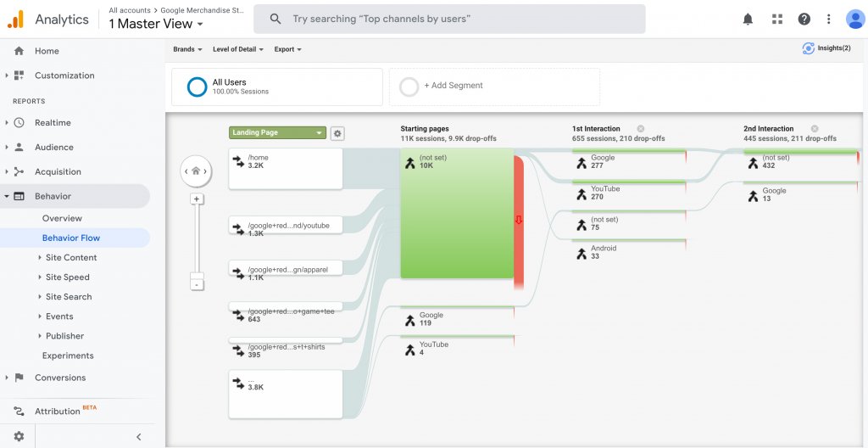The height and width of the screenshot is (448, 868).
Task: Select the All Users segment circle
Action: [197, 87]
